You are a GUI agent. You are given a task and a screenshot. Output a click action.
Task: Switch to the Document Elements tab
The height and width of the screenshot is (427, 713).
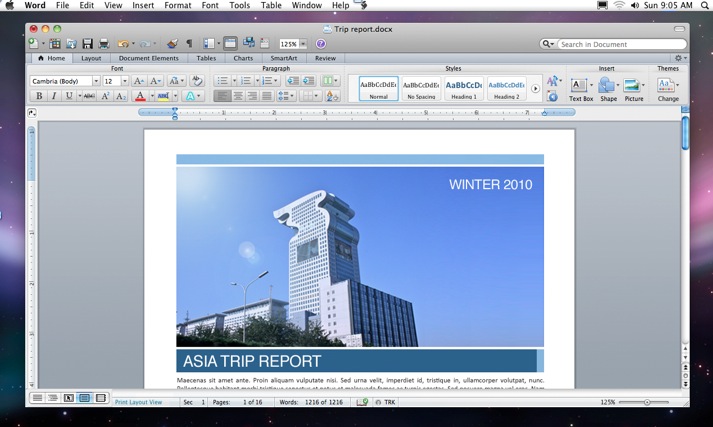tap(149, 58)
